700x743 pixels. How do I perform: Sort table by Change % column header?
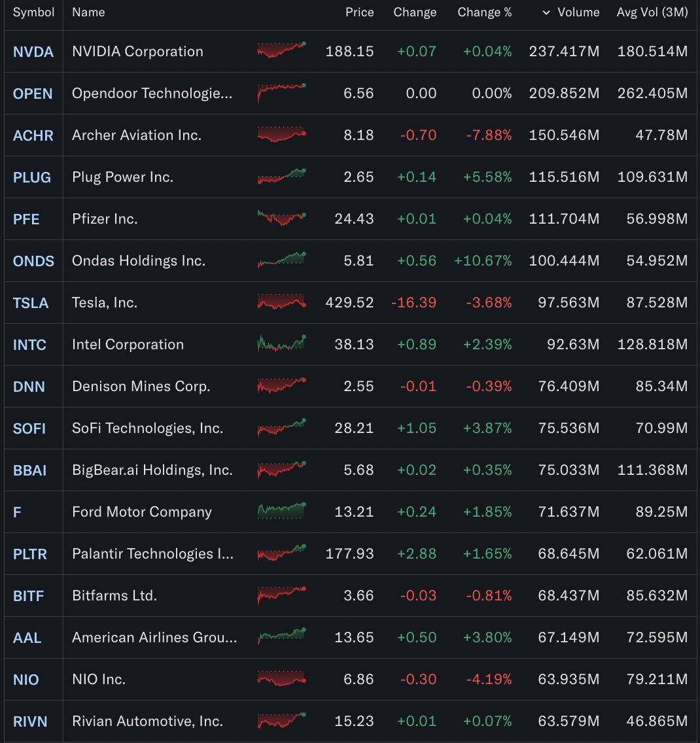coord(484,12)
